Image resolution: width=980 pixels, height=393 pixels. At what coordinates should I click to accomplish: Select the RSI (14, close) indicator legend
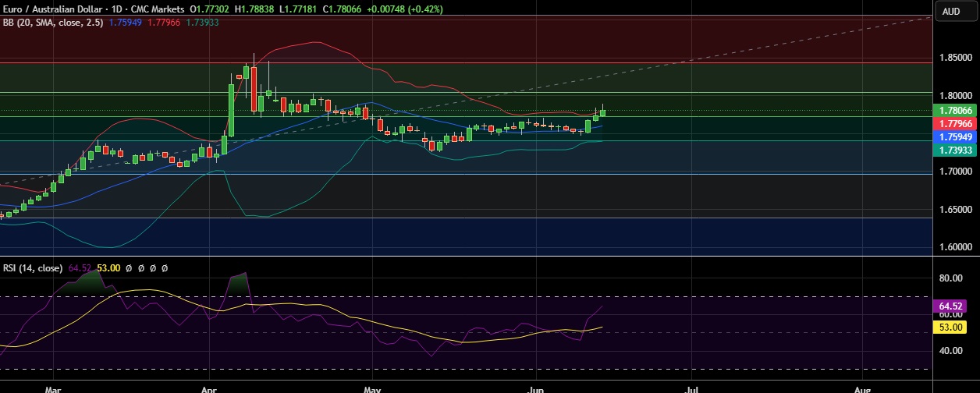[33, 267]
